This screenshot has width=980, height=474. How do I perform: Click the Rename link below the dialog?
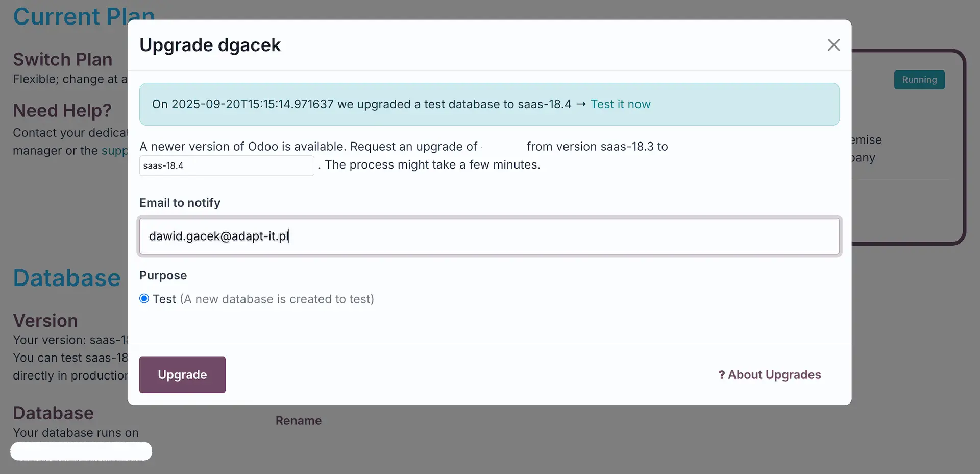[299, 421]
